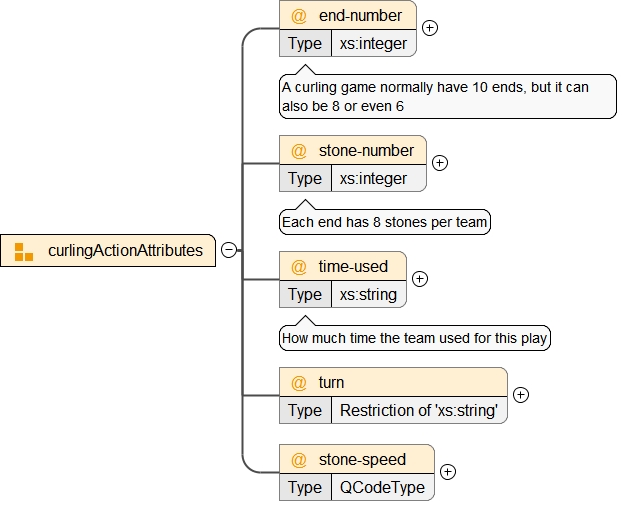The width and height of the screenshot is (624, 508).
Task: Click the @ icon beside turn
Action: point(298,383)
